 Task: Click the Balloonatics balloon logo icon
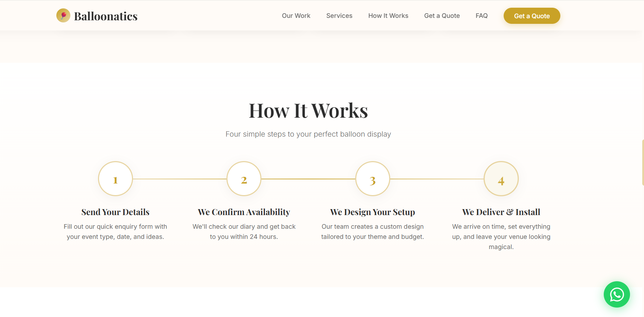63,15
